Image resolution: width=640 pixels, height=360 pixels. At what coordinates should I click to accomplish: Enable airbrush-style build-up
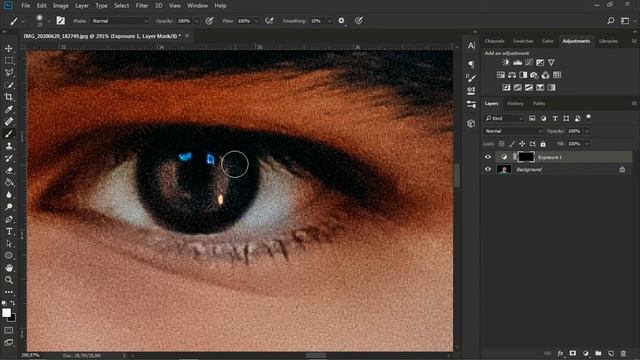click(269, 21)
